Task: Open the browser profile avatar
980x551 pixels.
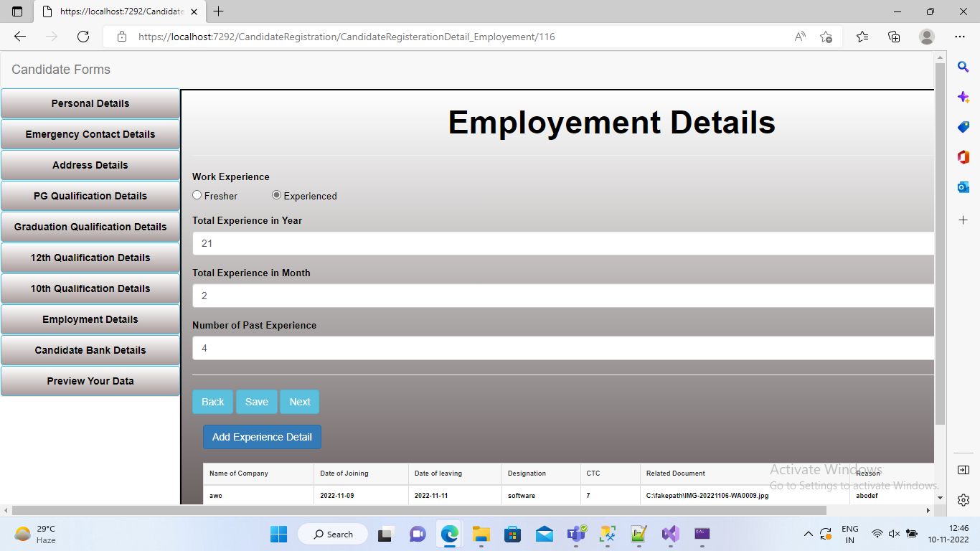Action: [x=927, y=37]
